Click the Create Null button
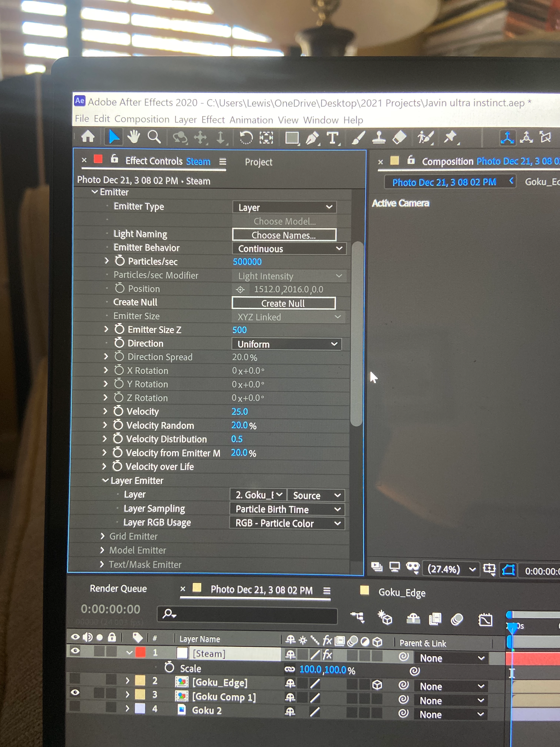The width and height of the screenshot is (560, 747). pyautogui.click(x=283, y=303)
